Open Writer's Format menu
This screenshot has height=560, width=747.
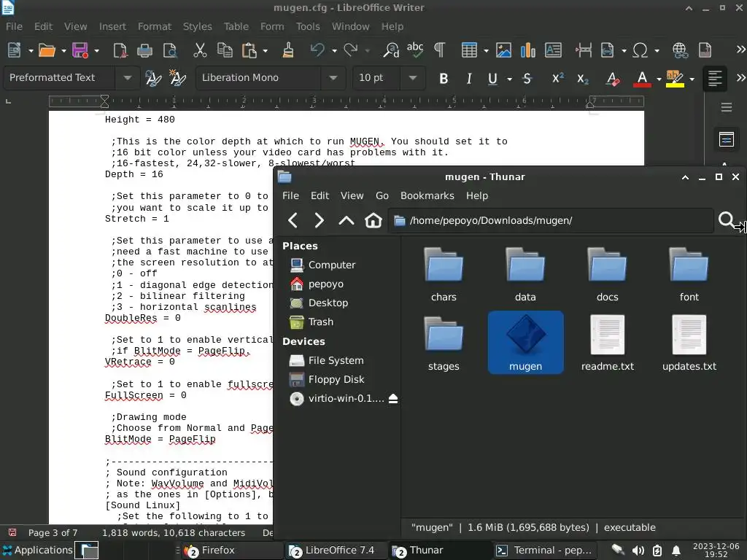pyautogui.click(x=155, y=27)
